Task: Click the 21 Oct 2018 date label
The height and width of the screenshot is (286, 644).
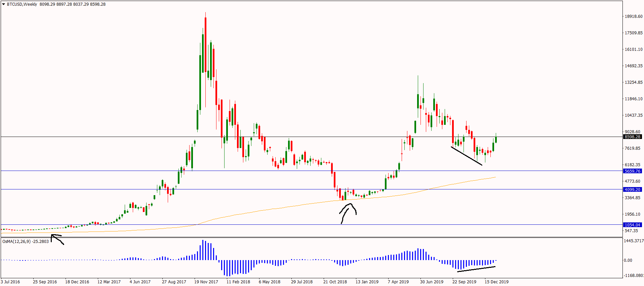Action: [x=335, y=282]
